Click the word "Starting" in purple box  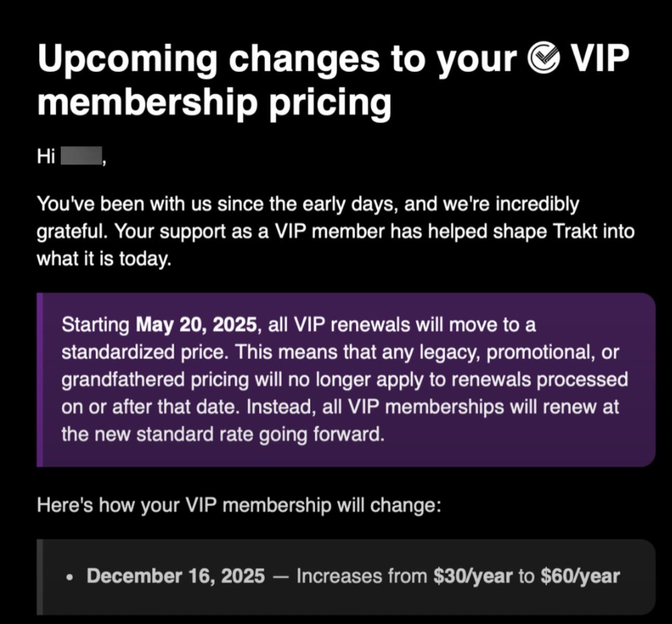point(95,325)
